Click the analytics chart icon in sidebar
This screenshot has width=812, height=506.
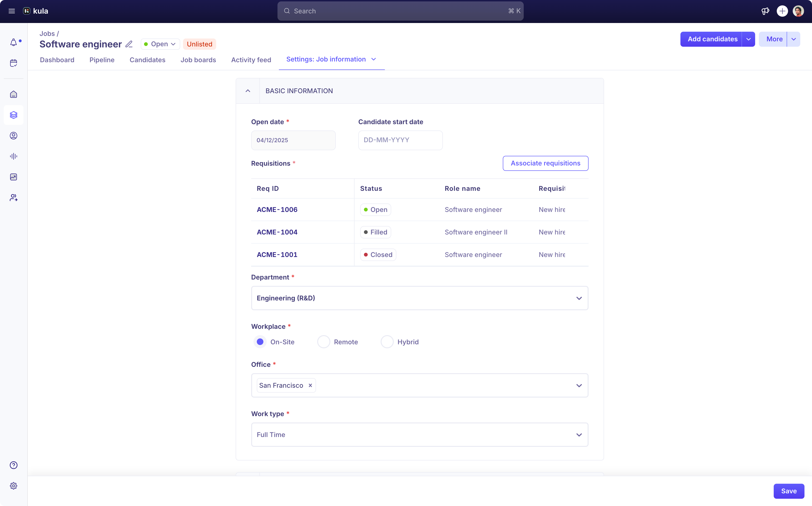click(x=13, y=177)
